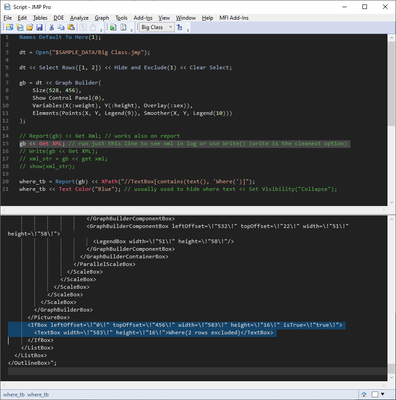Toggle the checkbox in the bottom status bar
The image size is (396, 400).
tap(375, 394)
